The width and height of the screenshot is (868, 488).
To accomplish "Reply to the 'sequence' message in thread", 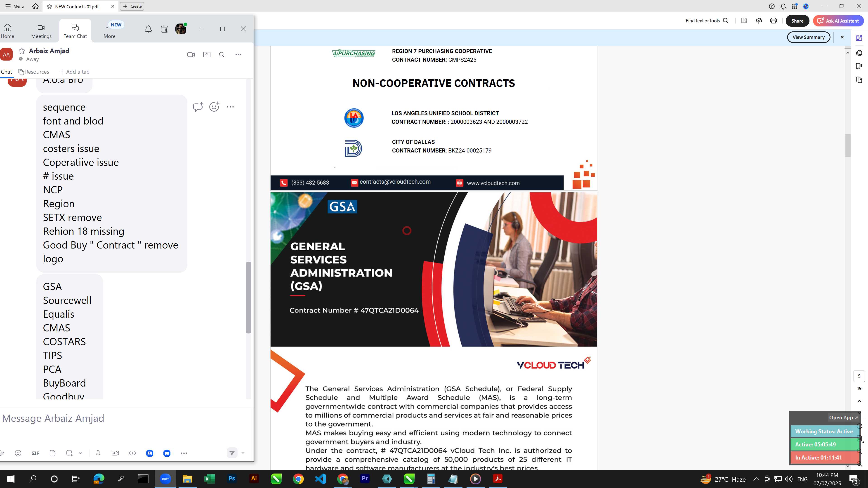I will point(198,107).
